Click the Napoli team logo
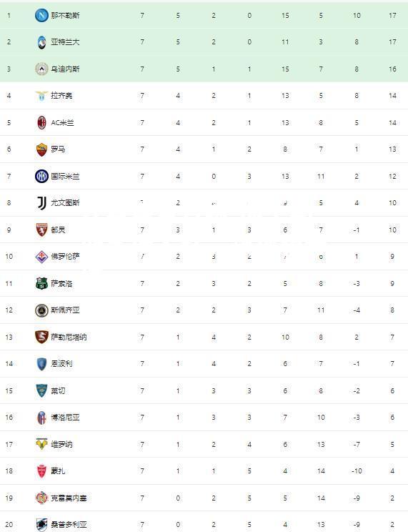The height and width of the screenshot is (532, 408). coord(41,15)
